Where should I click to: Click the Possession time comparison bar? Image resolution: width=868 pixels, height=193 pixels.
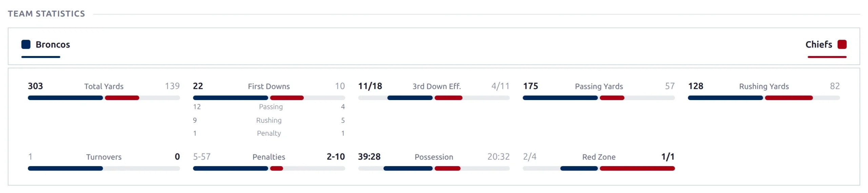tap(434, 168)
